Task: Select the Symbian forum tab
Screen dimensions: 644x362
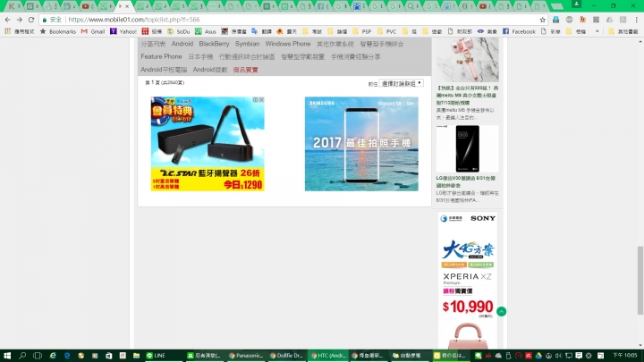Action: [x=247, y=44]
